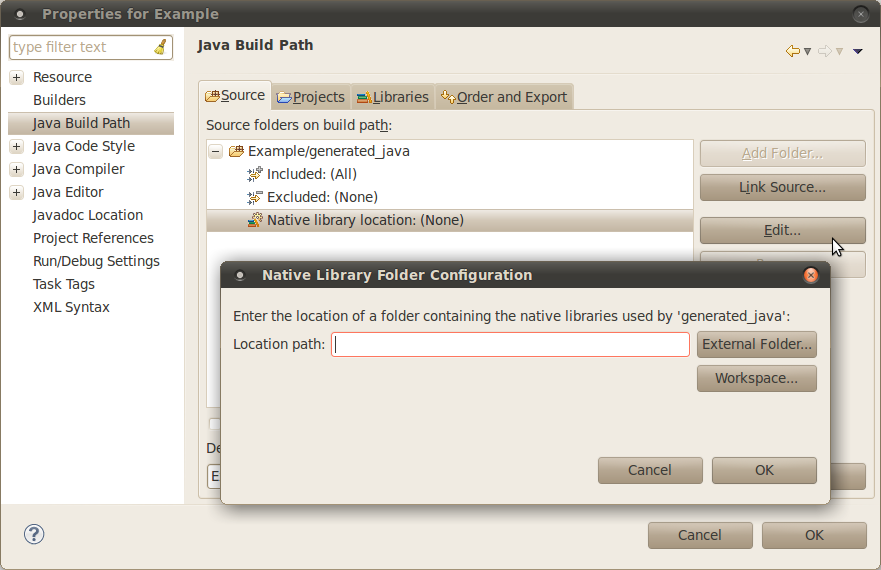
Task: Collapse the Example/generated_java folder entry
Action: coord(215,151)
